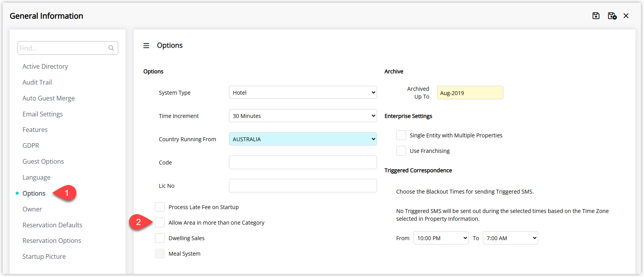Open System Type dropdown showing Hotel
The height and width of the screenshot is (277, 644).
pyautogui.click(x=303, y=92)
